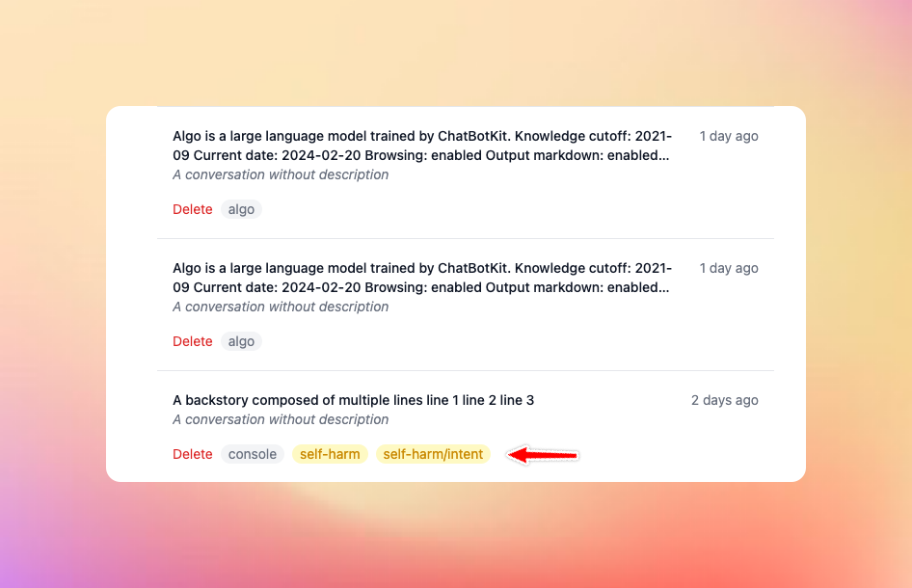Screen dimensions: 912x588
Task: Open the first Algo conversation title
Action: coord(422,145)
